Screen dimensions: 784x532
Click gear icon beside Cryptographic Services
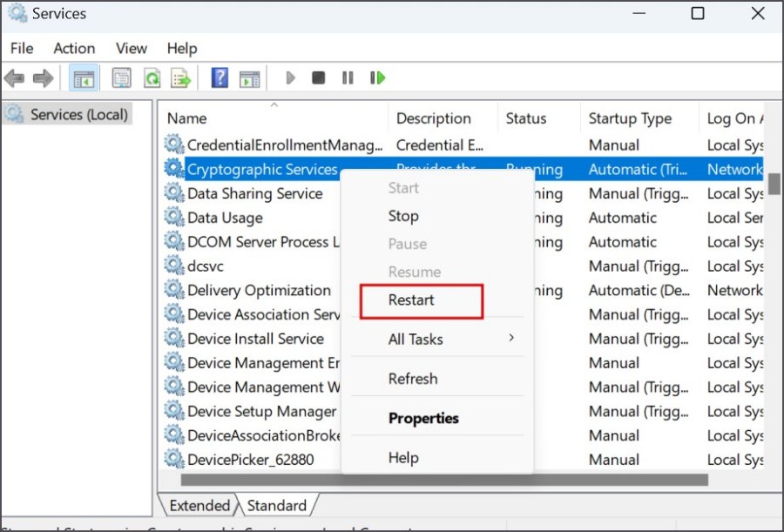(174, 169)
